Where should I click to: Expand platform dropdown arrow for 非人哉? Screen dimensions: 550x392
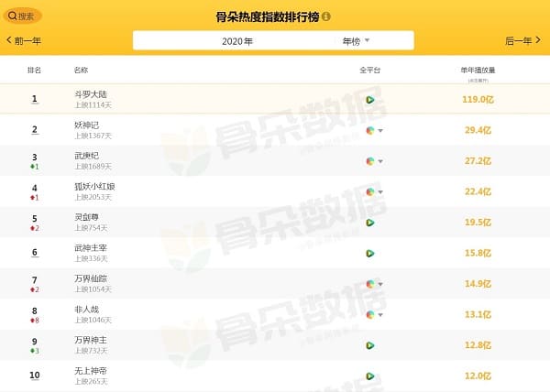pos(380,315)
